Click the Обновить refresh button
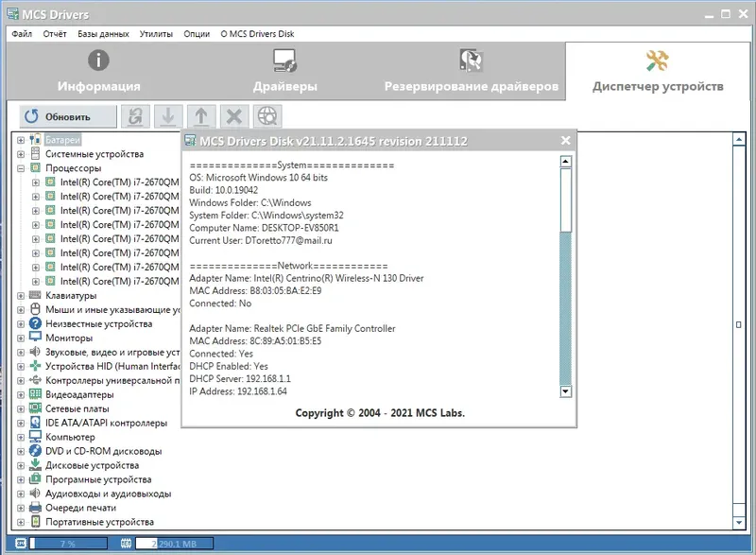The width and height of the screenshot is (756, 555). tap(68, 116)
